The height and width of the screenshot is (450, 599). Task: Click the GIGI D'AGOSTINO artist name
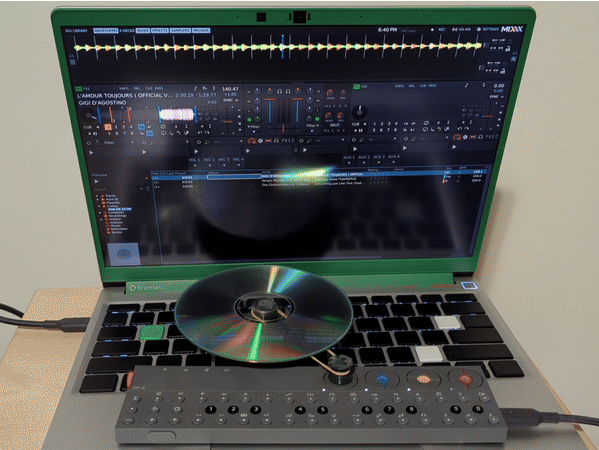pyautogui.click(x=102, y=103)
